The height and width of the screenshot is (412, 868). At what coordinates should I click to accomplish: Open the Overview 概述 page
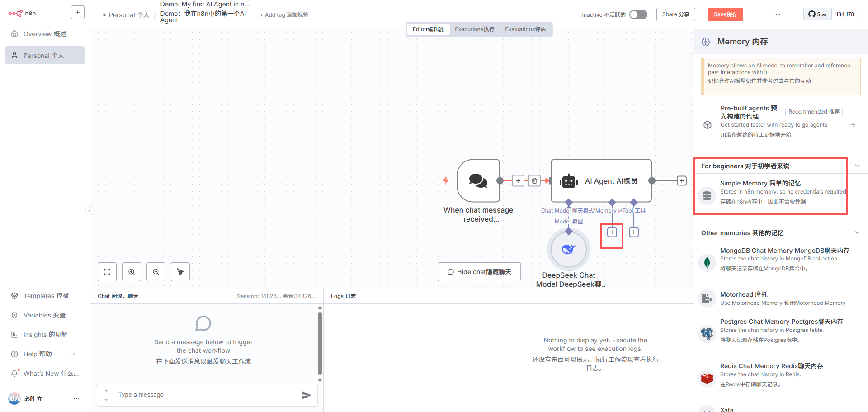[45, 34]
